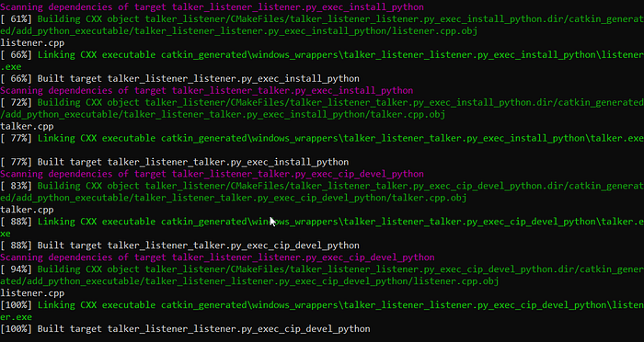Viewport: 644px width, 342px height.
Task: Click '[ 66%] Built target talker_listener_listener.py_exec_install_python'
Action: coord(180,78)
